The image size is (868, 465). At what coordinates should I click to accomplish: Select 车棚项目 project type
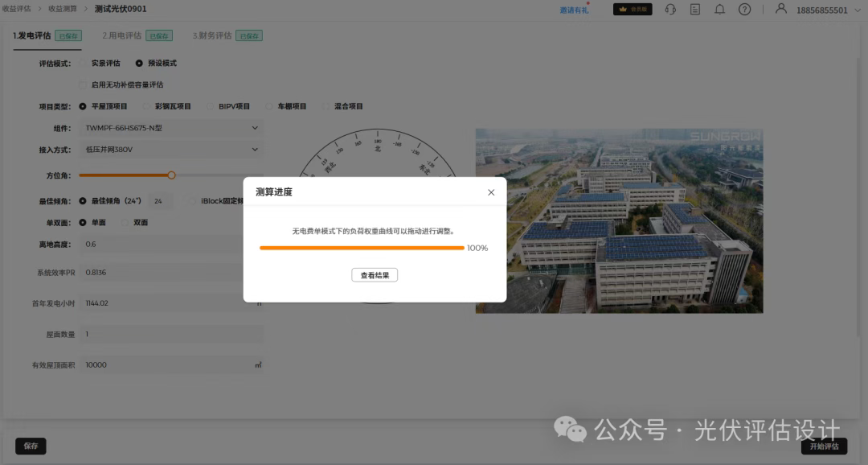coord(269,106)
